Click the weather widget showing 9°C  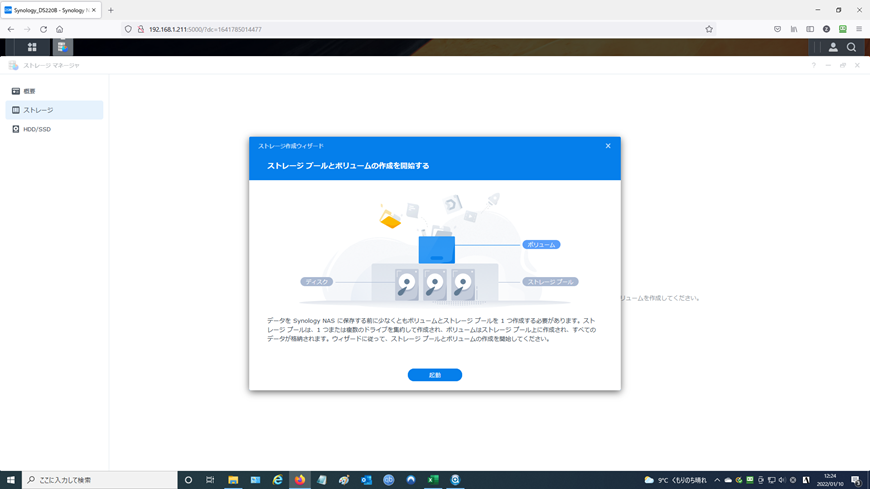[x=675, y=480]
